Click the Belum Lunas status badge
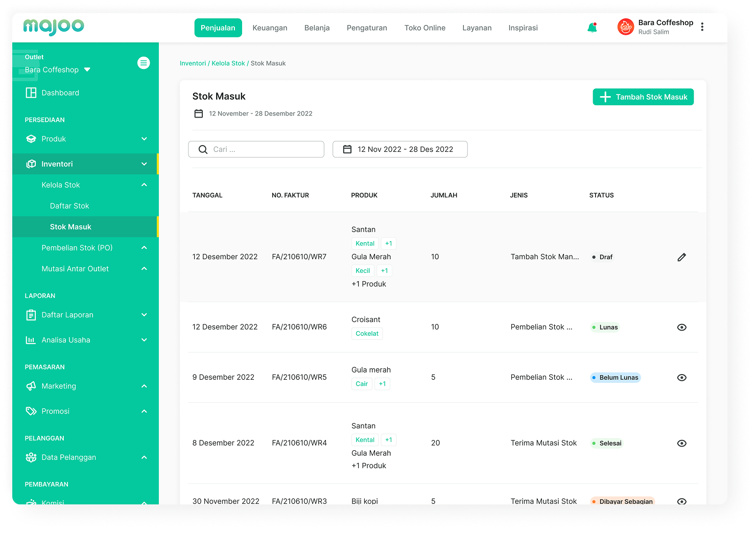 [x=616, y=378]
